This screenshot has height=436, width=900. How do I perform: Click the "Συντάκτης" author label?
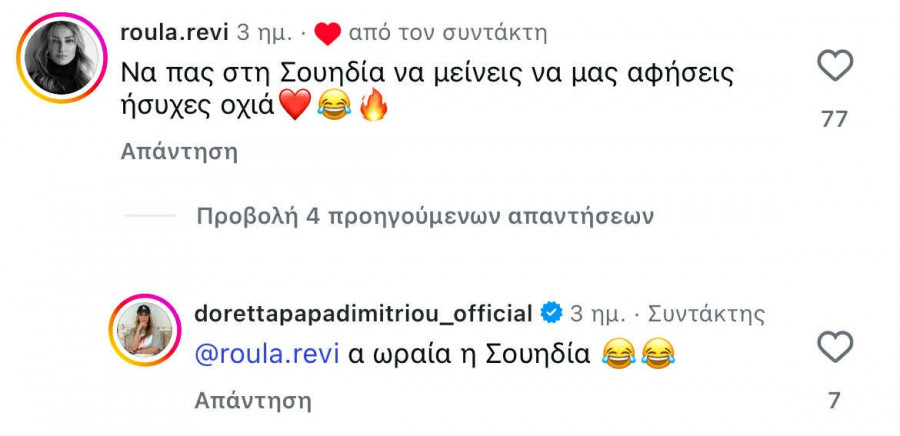[706, 314]
